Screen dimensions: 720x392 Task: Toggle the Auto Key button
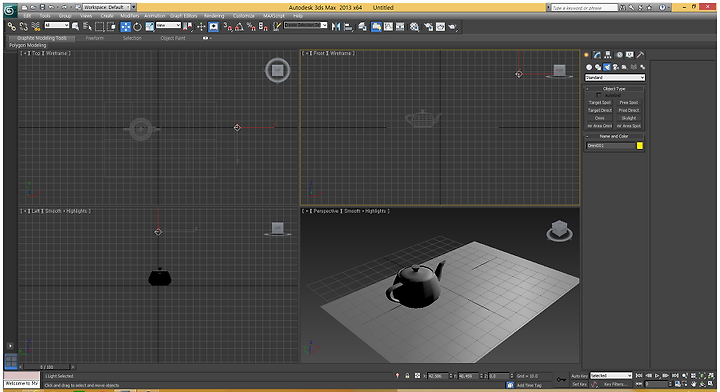(579, 376)
